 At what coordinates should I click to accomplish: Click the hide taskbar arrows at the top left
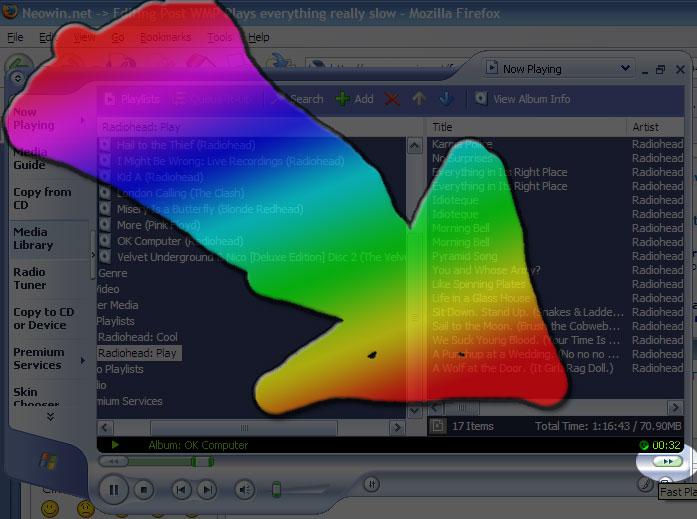(18, 78)
